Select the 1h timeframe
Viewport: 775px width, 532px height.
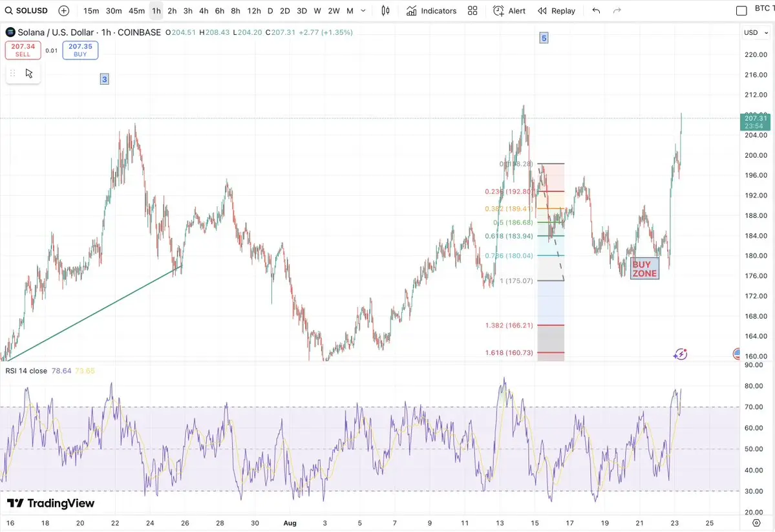pyautogui.click(x=156, y=10)
